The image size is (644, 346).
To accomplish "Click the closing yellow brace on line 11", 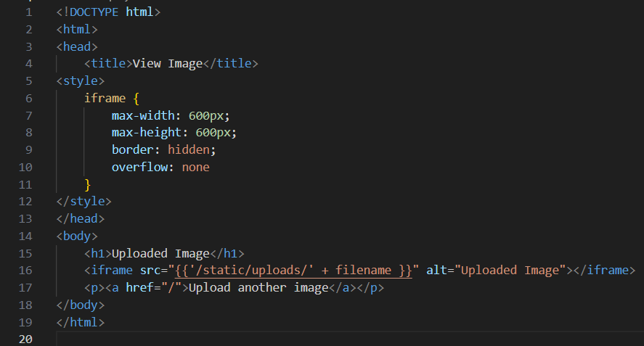I will coord(87,185).
